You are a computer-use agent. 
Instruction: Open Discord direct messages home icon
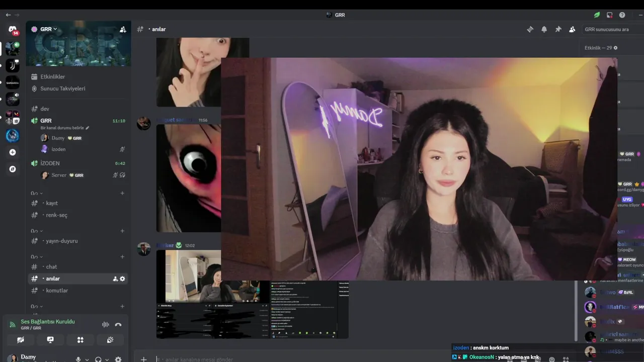[x=13, y=30]
